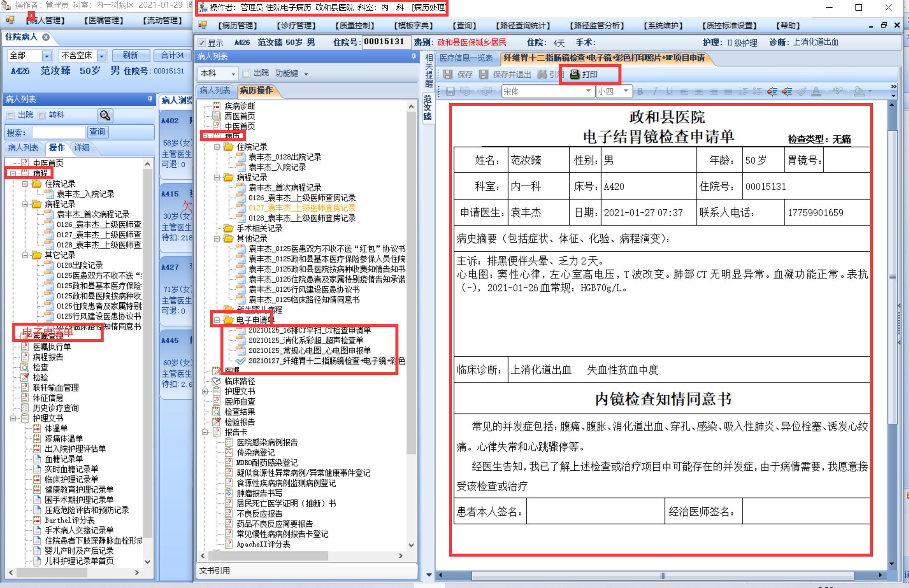Click the increase indent icon

pos(787,91)
